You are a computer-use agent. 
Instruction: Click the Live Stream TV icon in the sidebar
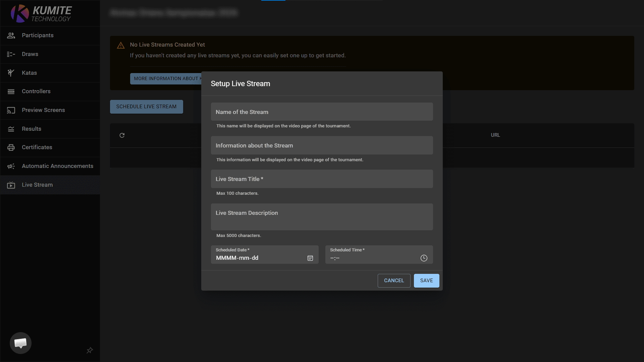click(x=11, y=185)
